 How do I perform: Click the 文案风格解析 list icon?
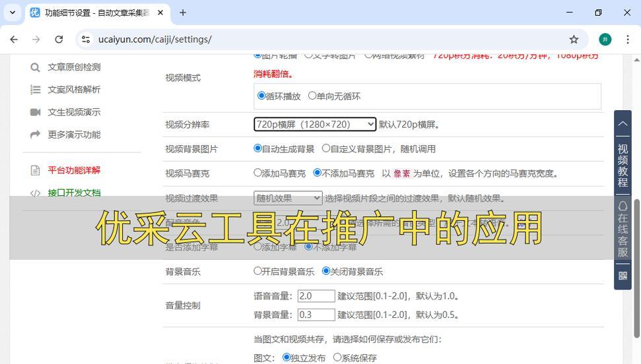point(35,90)
